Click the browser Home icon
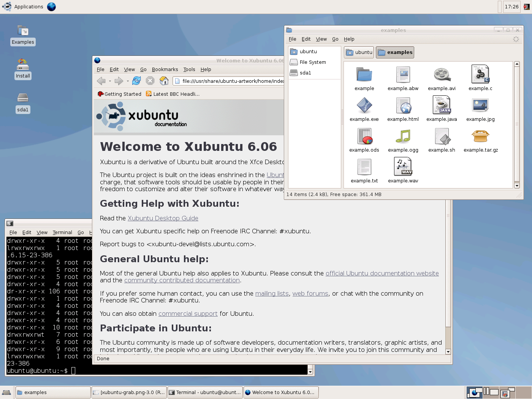 point(163,81)
